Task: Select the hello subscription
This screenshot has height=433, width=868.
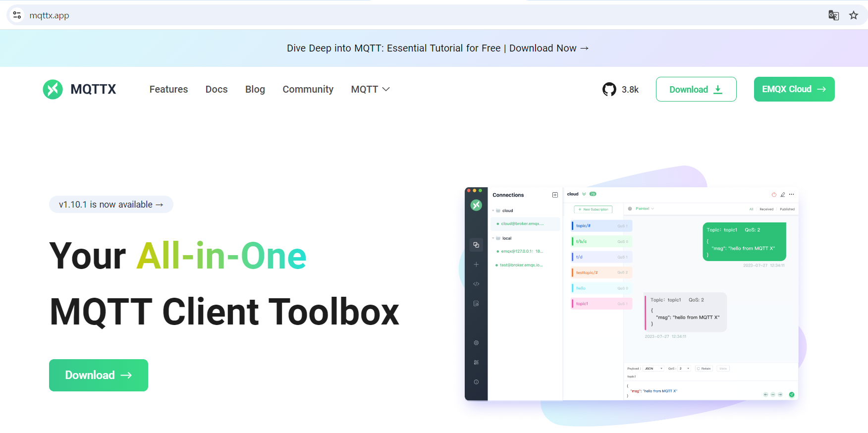Action: [x=601, y=288]
